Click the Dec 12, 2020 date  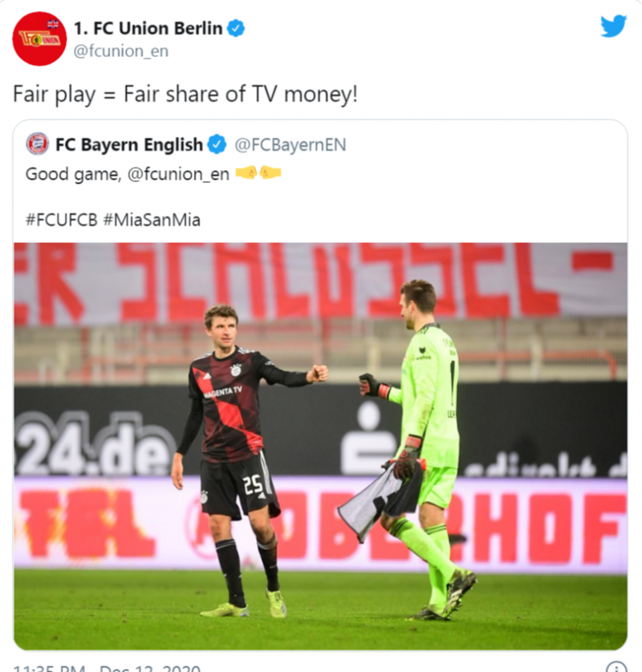150,668
